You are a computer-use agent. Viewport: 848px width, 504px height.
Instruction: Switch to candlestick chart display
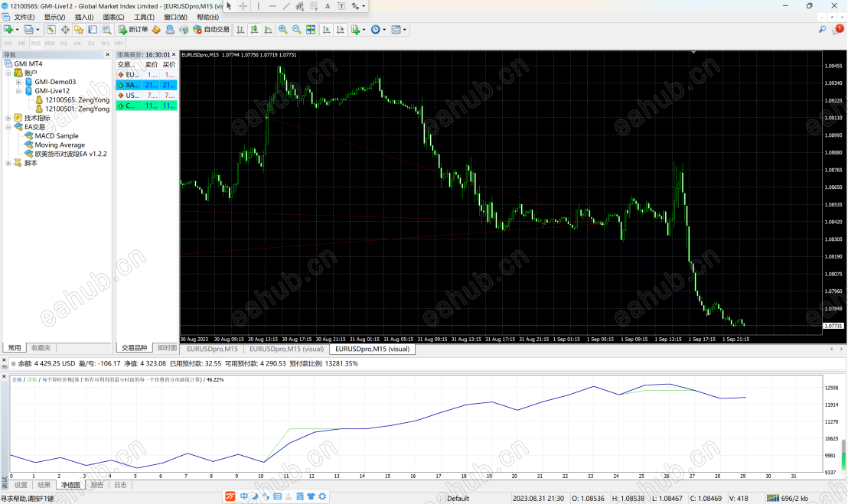click(x=254, y=30)
